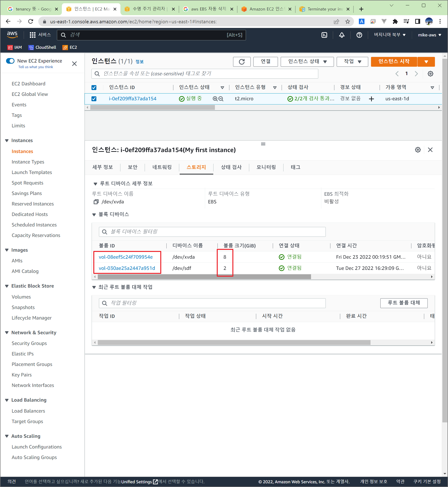Viewport: 448px width, 487px height.
Task: Bookmark this page with the star icon
Action: pyautogui.click(x=347, y=21)
